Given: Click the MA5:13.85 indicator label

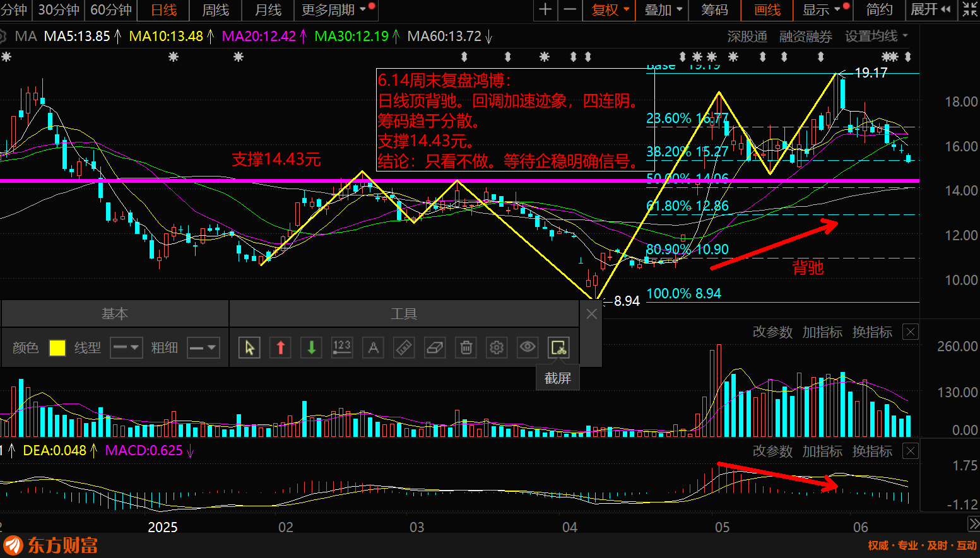Looking at the screenshot, I should tap(77, 37).
